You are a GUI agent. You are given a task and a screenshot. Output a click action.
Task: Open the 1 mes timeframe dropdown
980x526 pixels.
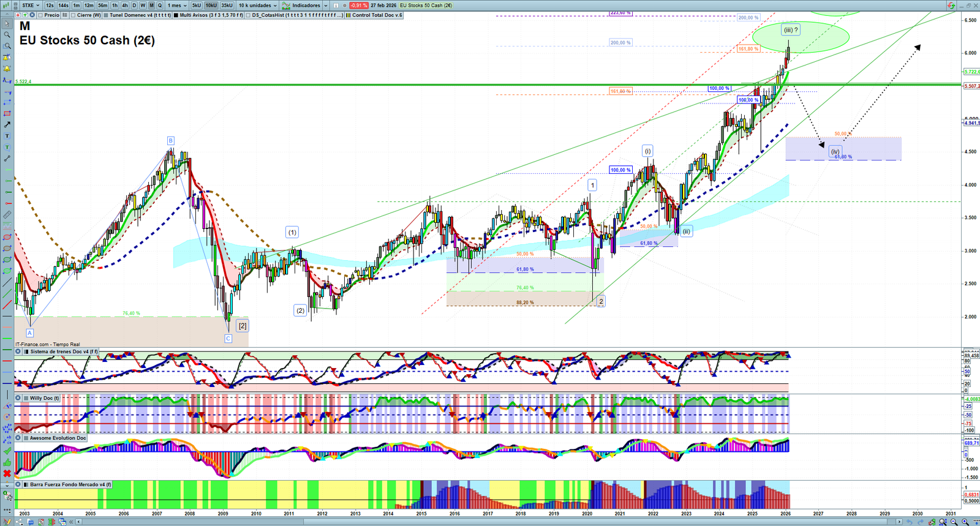pos(178,6)
